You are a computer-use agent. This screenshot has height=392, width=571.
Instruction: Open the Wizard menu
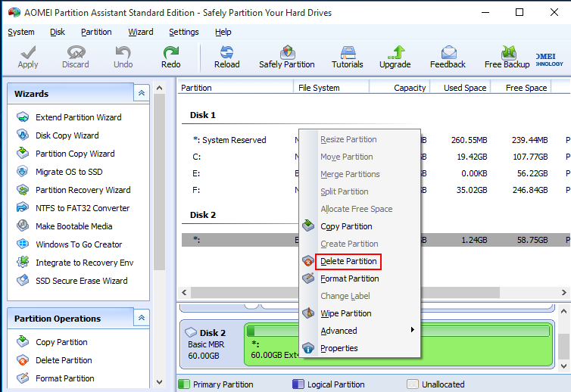[x=141, y=32]
